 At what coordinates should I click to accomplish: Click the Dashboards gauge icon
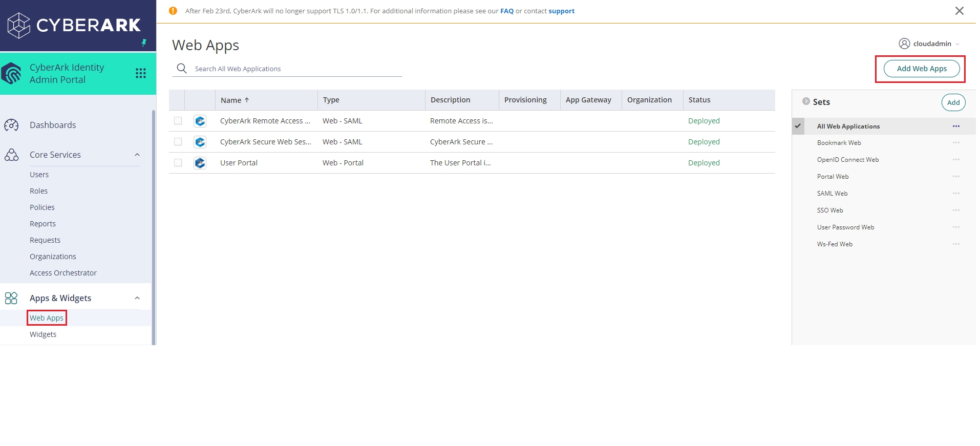[x=11, y=125]
